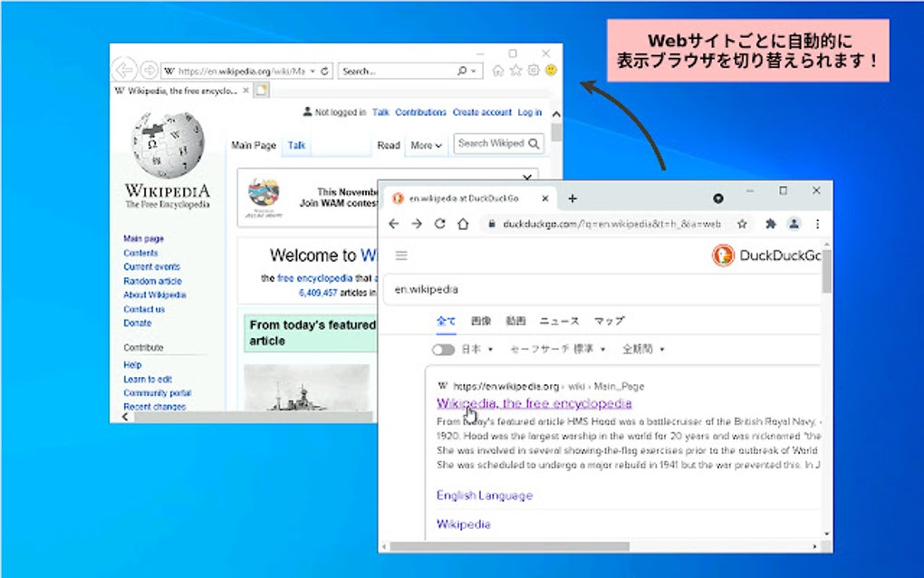Screen dimensions: 924x578
Task: Open Contributions link in Wikipedia header
Action: (420, 112)
